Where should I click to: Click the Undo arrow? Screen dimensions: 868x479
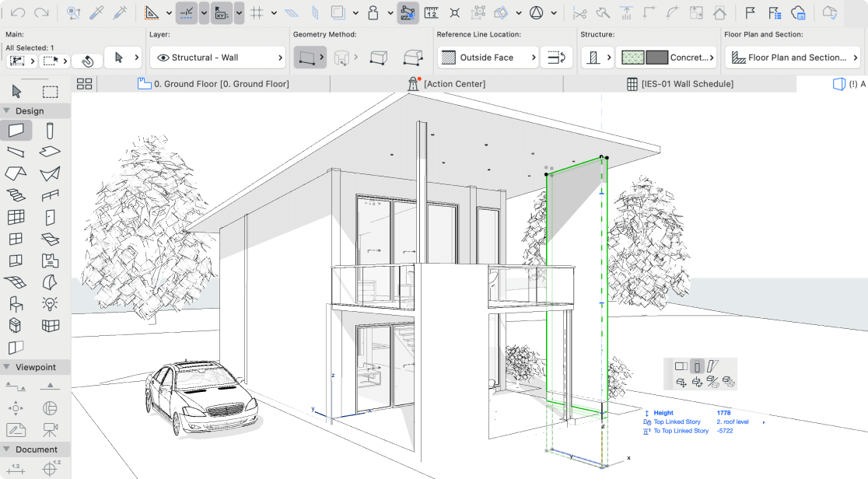tap(18, 12)
